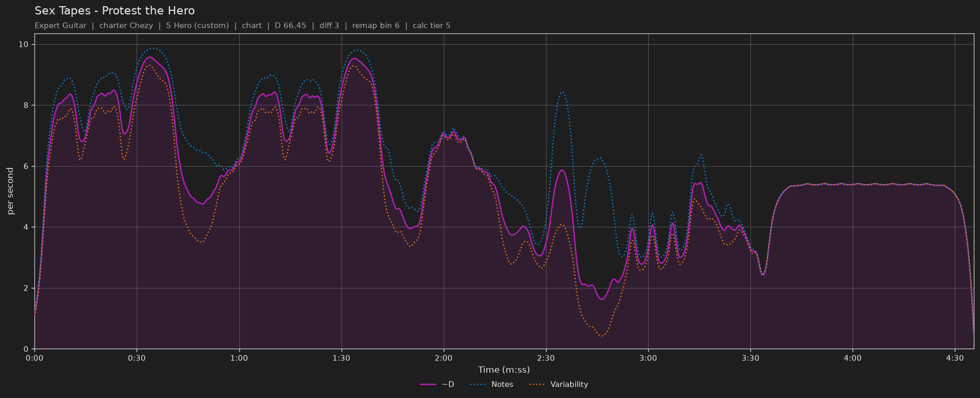Click the y-axis tick label 8
The width and height of the screenshot is (980, 398).
26,105
